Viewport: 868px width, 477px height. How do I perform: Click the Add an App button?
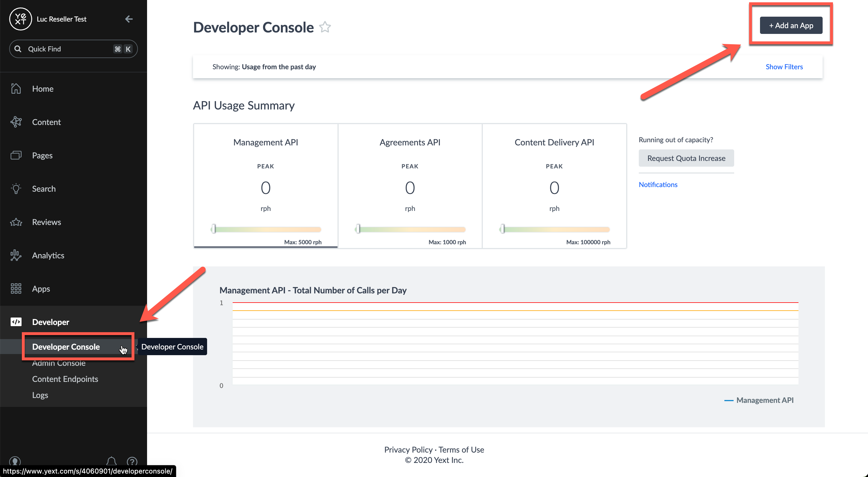791,25
